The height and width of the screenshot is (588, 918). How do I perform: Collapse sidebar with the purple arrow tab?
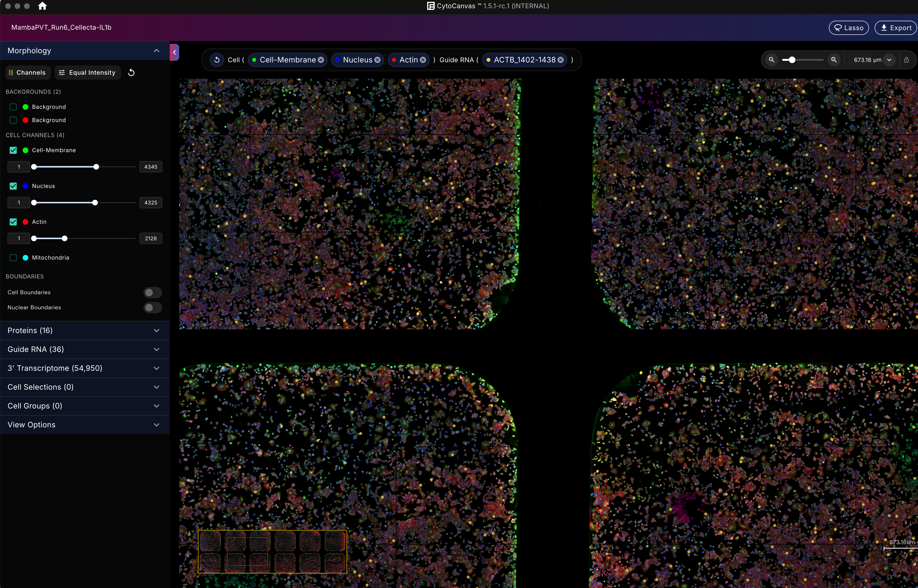[x=174, y=52]
